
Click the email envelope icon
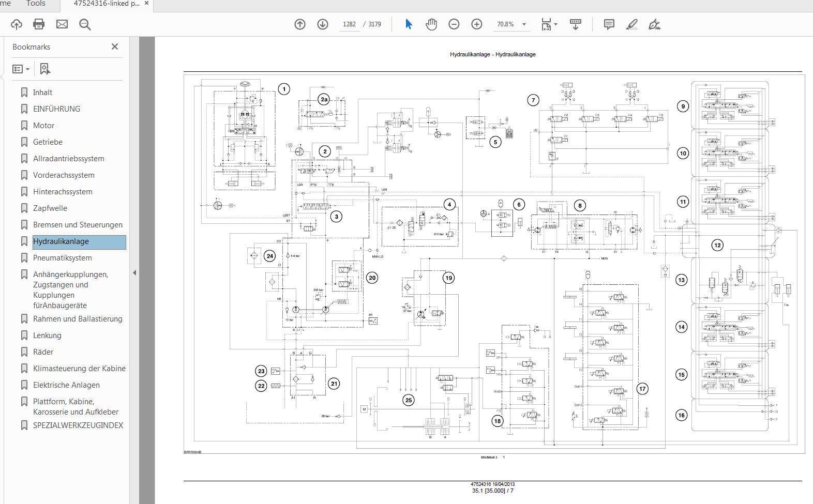[x=62, y=24]
